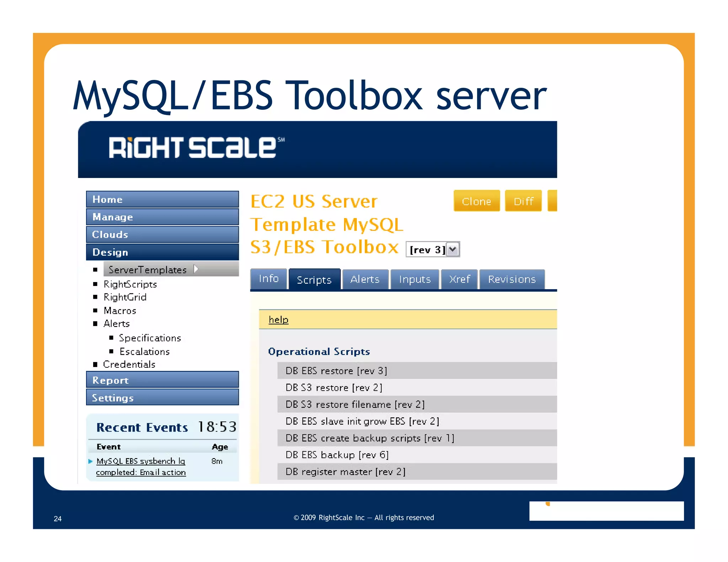Open the Report menu

click(162, 380)
